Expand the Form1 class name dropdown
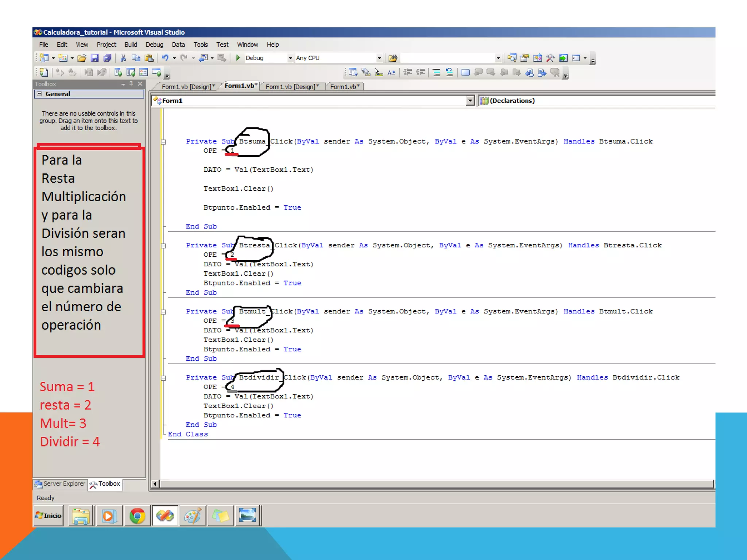 tap(470, 101)
